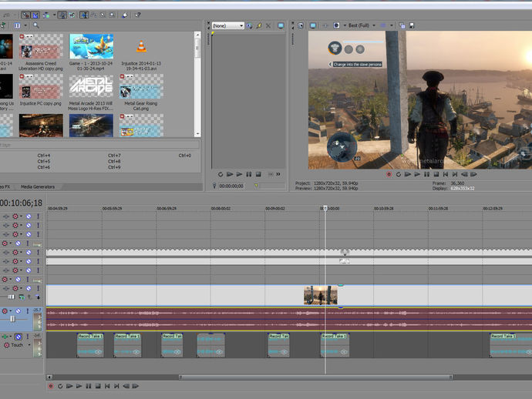Screen dimensions: 532x399
Task: Click the media list scrollbar up arrow
Action: tap(197, 35)
